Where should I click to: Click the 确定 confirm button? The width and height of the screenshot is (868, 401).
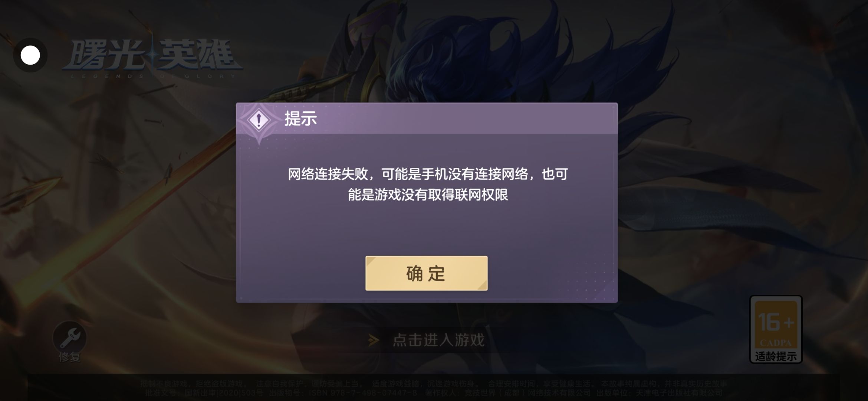coord(426,273)
